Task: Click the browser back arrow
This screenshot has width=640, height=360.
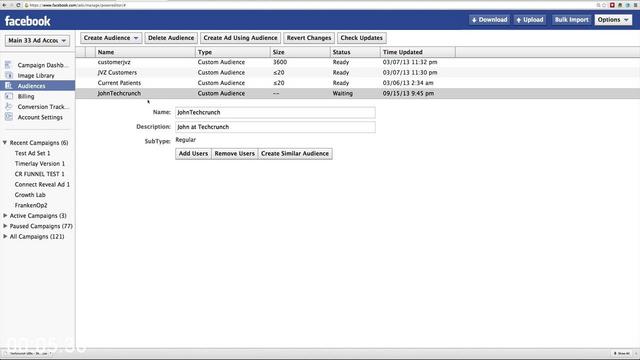Action: pyautogui.click(x=4, y=5)
